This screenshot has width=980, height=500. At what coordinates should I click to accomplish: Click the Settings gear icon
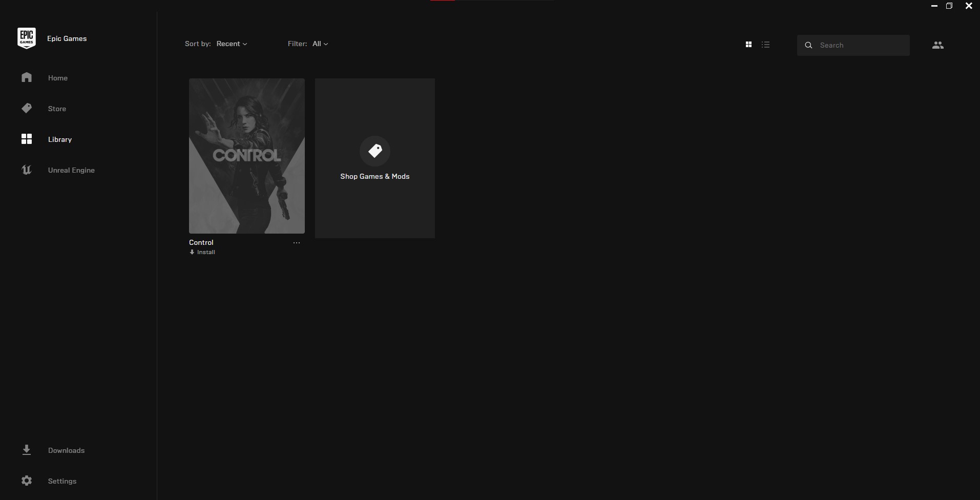[x=27, y=481]
